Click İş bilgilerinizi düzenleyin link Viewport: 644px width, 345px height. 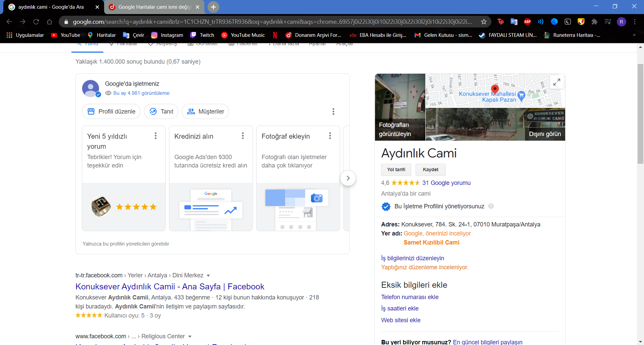point(413,258)
